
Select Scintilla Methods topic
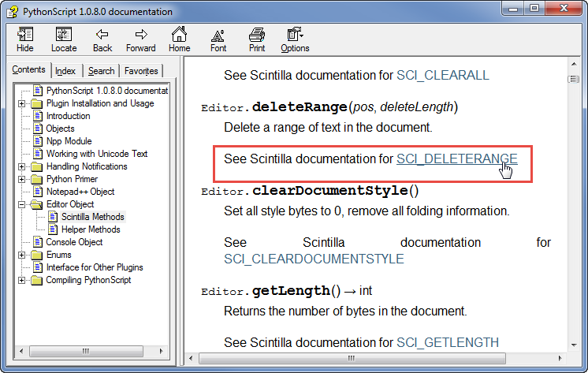(x=93, y=217)
